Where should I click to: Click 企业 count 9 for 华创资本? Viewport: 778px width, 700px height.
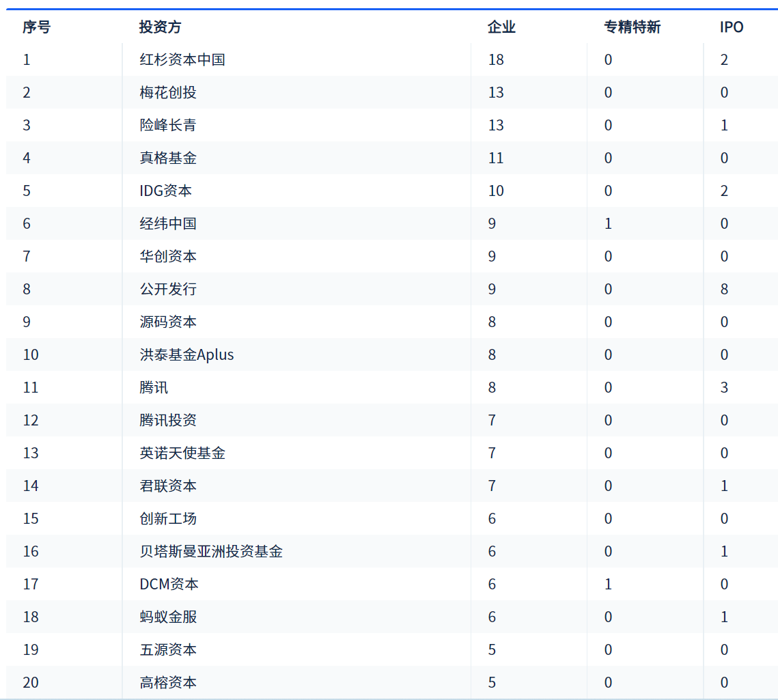(492, 256)
